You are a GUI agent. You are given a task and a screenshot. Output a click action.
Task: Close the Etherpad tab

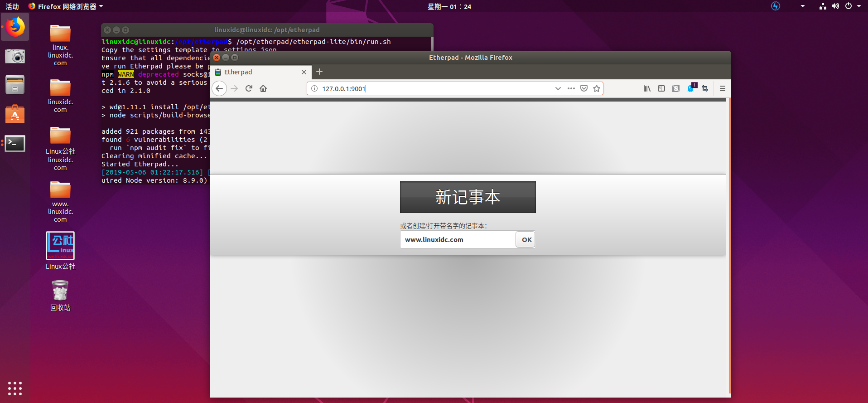(304, 72)
